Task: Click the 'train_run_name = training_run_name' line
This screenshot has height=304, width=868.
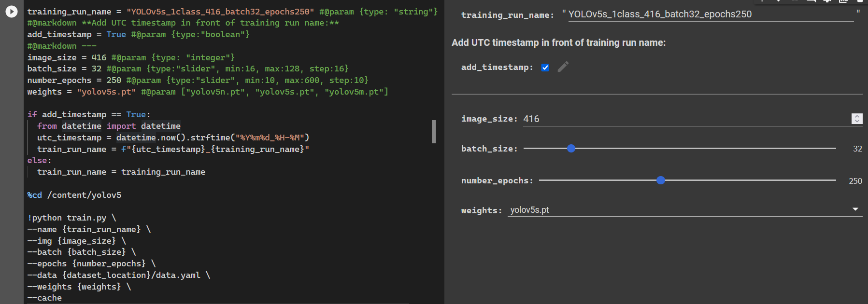Action: (x=121, y=172)
